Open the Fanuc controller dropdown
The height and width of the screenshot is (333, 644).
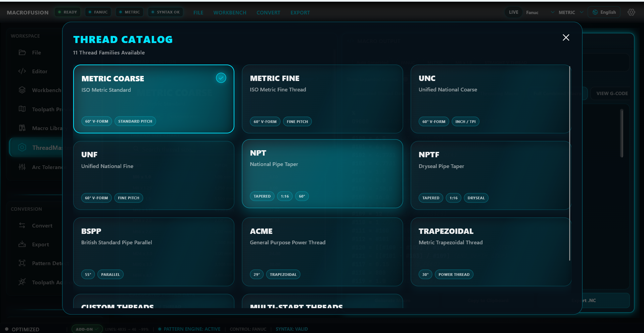coord(540,12)
